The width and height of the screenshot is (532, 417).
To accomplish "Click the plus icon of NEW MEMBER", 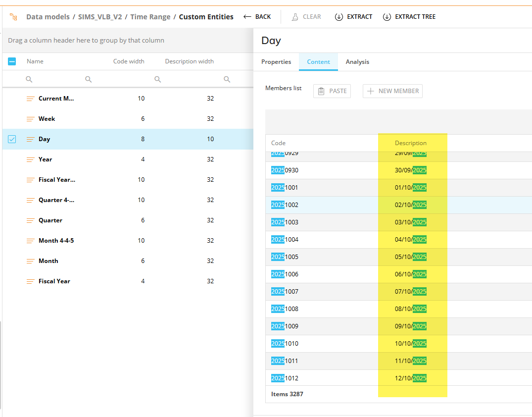I will tap(371, 91).
